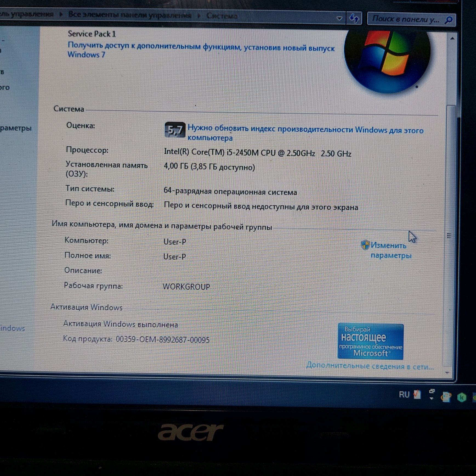This screenshot has width=476, height=476.
Task: Select the Система breadcrumb item
Action: [222, 16]
